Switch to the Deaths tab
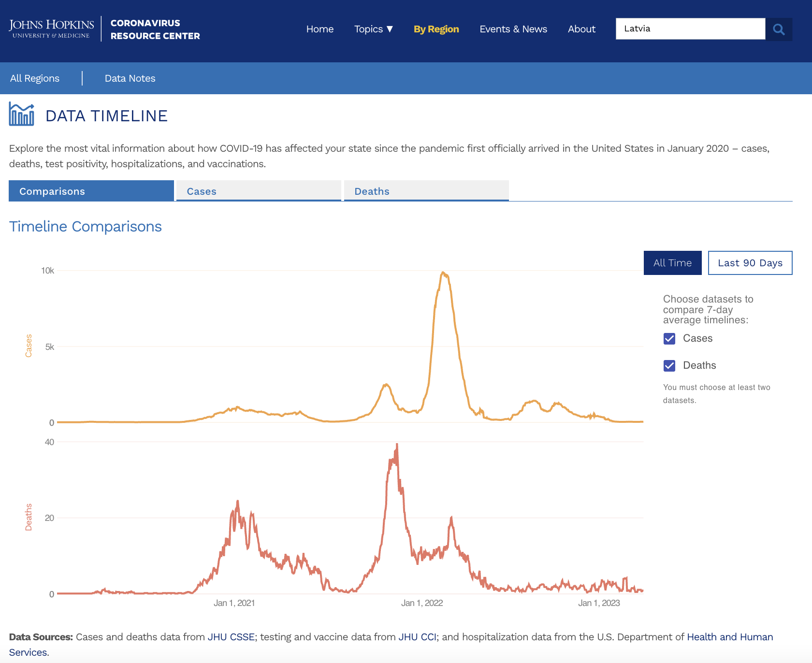The height and width of the screenshot is (663, 812). [x=426, y=191]
